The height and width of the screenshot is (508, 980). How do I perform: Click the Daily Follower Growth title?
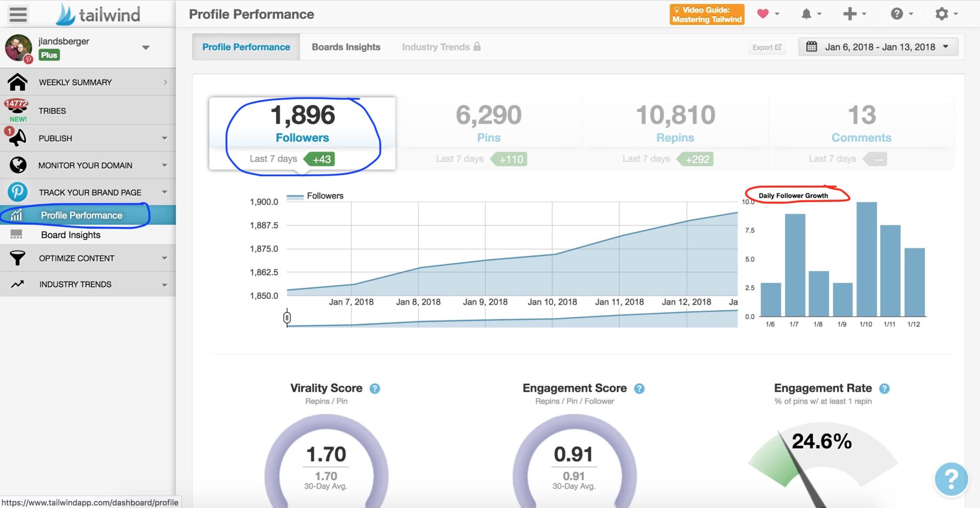(793, 196)
